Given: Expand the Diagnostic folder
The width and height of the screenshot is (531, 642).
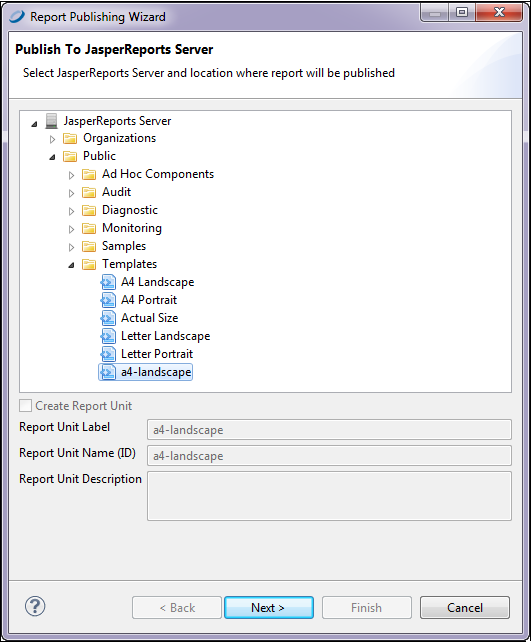Looking at the screenshot, I should click(x=71, y=211).
